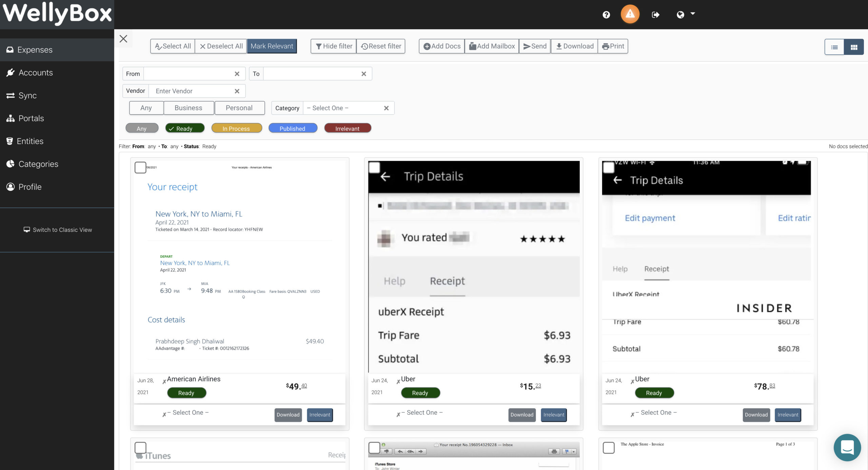Screen dimensions: 868x470
Task: Select the Personal type toggle
Action: pos(239,108)
